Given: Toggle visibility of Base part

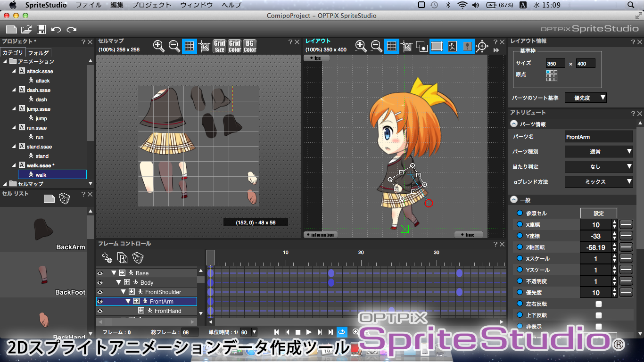Looking at the screenshot, I should coord(99,273).
